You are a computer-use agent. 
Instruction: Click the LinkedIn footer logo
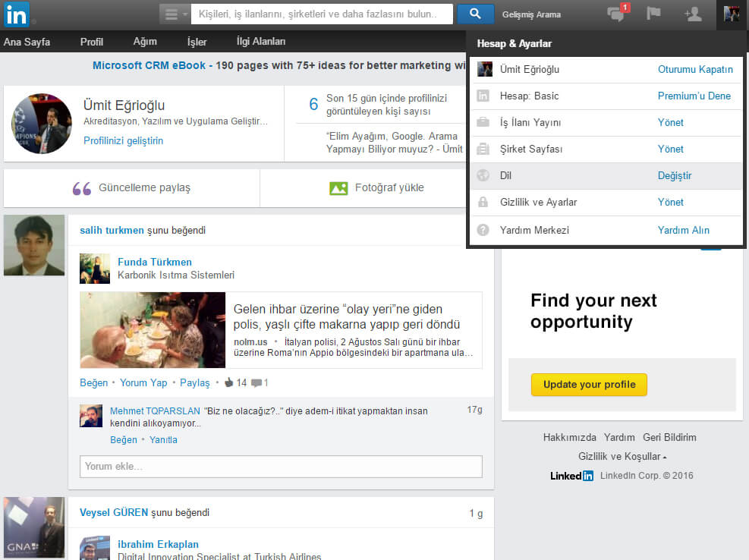click(x=571, y=476)
